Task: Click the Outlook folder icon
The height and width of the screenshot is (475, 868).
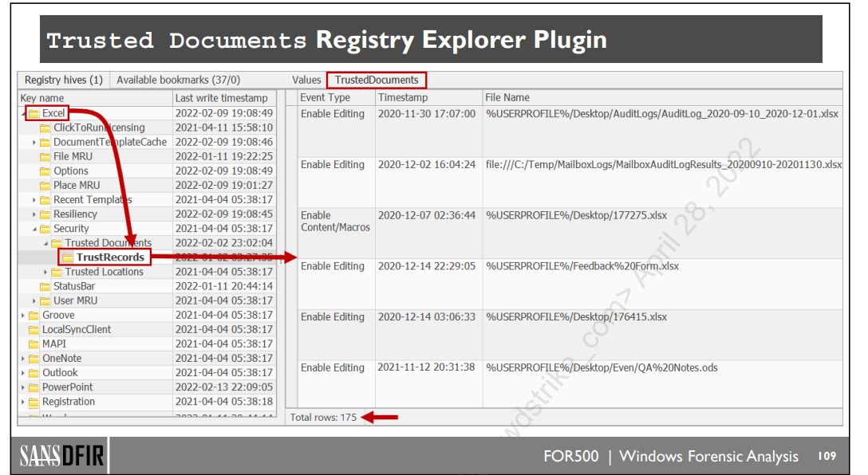Action: (x=33, y=373)
